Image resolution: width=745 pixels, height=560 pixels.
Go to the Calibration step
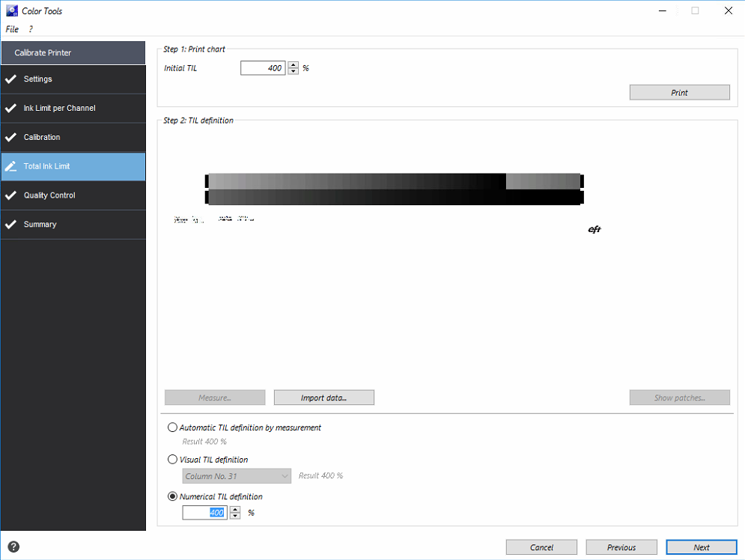[73, 137]
